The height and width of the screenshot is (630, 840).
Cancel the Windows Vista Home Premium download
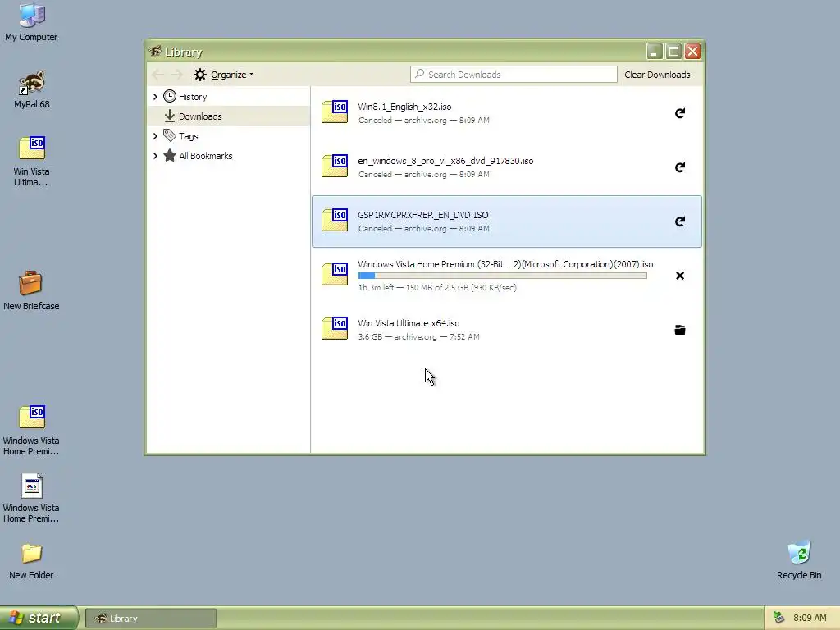680,276
